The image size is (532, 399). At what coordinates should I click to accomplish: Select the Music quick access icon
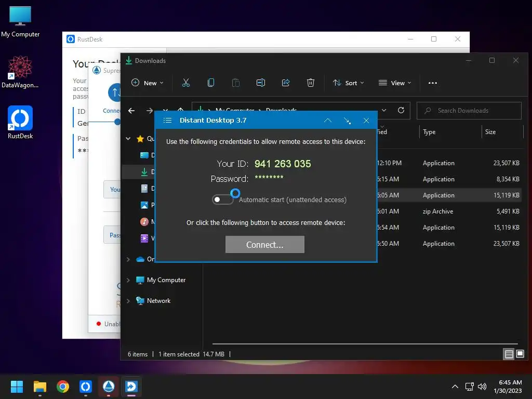pyautogui.click(x=144, y=221)
